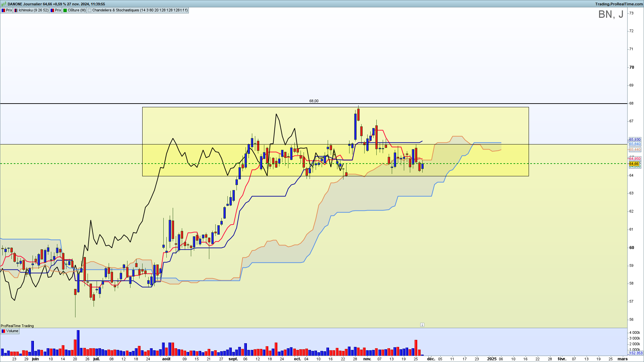The height and width of the screenshot is (362, 644).
Task: Click the BN, J ticker label
Action: click(611, 14)
